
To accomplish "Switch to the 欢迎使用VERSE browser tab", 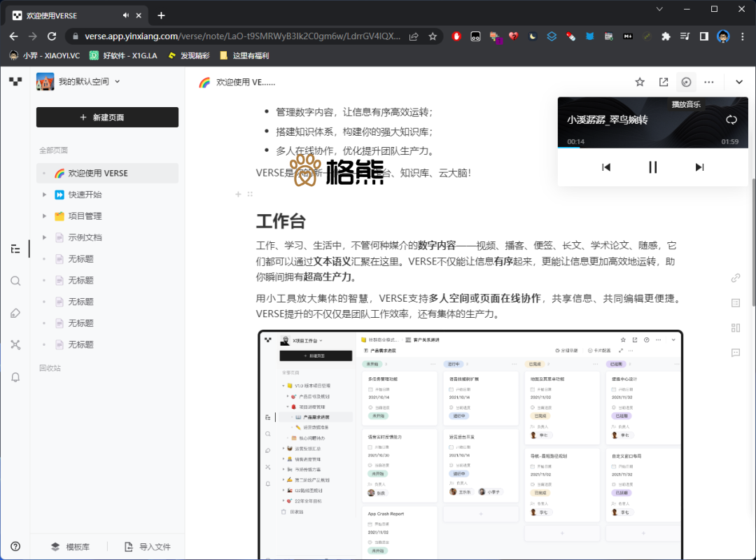I will 76,15.
